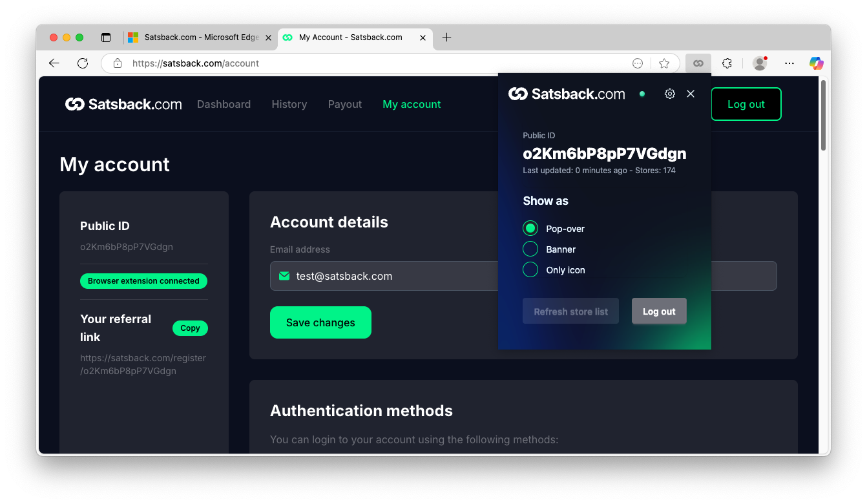This screenshot has height=504, width=867.
Task: Open the History page
Action: [289, 104]
